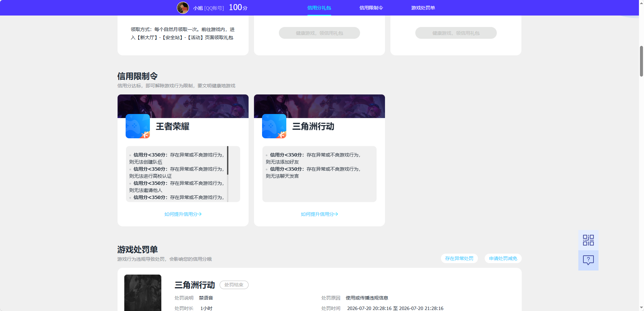Click the 领取方式 gift instructions text
Screen dimensions: 644x311
coord(183,33)
